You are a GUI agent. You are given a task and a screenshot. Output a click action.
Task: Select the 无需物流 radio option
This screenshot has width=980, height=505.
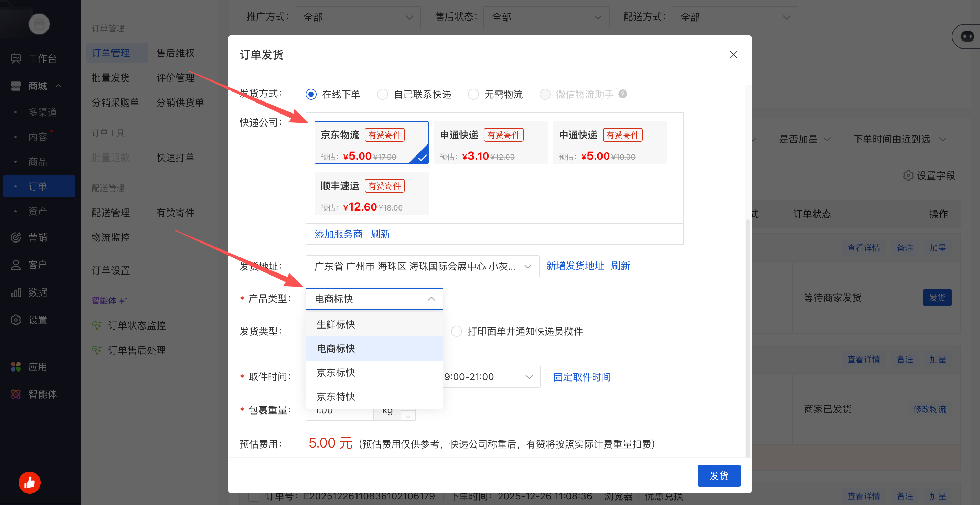[473, 94]
